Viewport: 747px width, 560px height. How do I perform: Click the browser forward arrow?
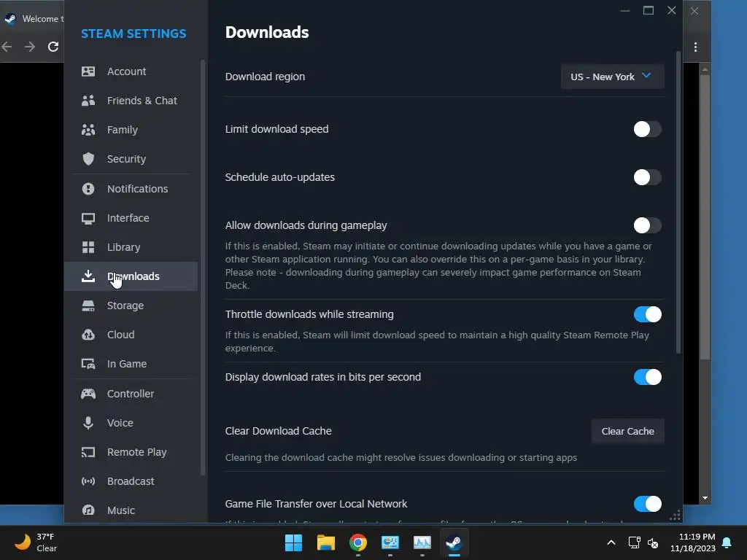[29, 47]
